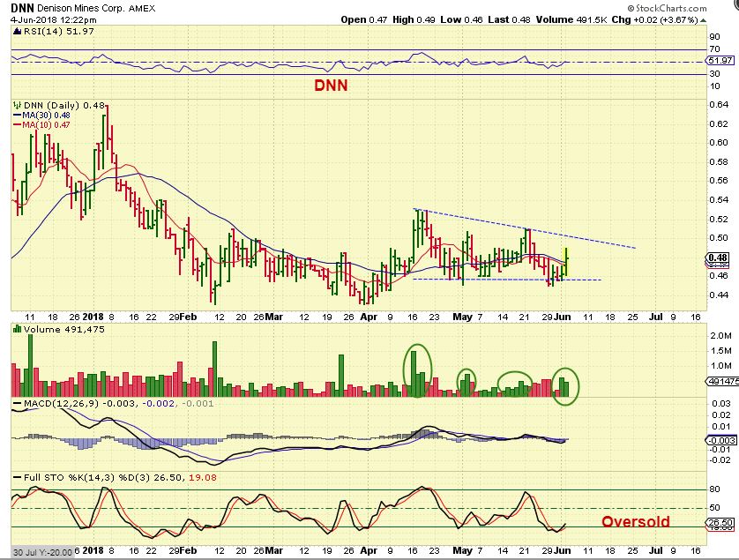Click the 80 level on stochastic axis

pos(714,489)
